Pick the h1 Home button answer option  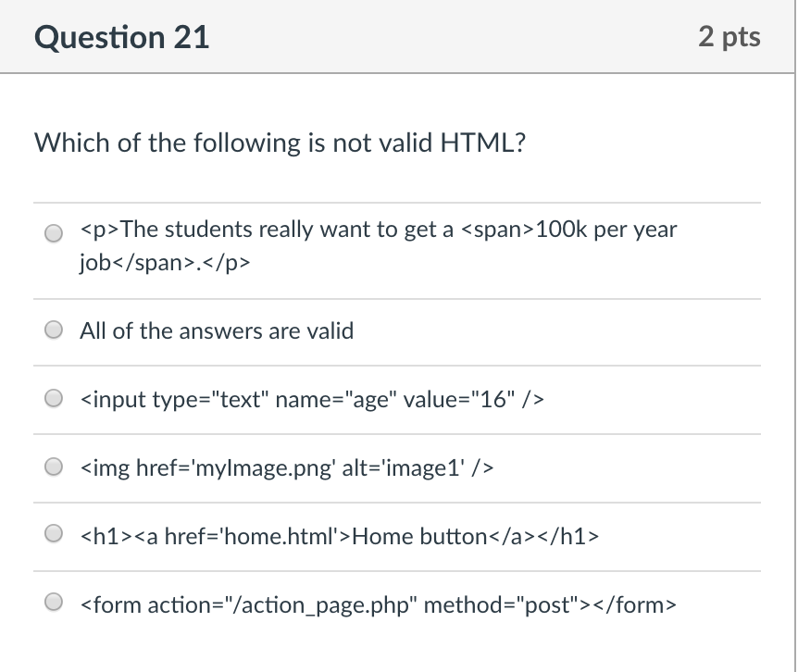[x=53, y=531]
